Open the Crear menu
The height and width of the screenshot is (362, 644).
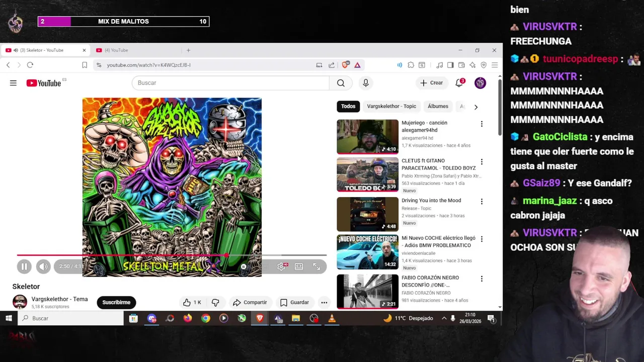pyautogui.click(x=432, y=83)
